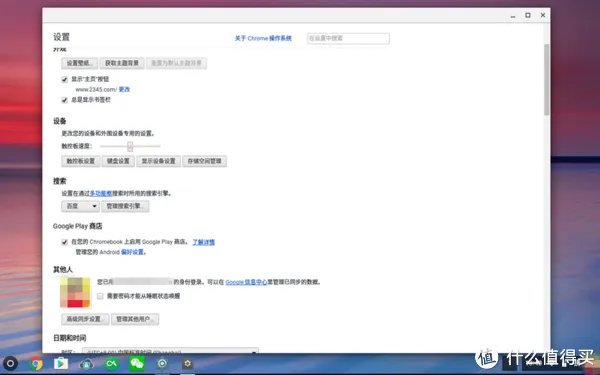
Task: Open 了解详情 link for Google Play
Action: coord(204,242)
